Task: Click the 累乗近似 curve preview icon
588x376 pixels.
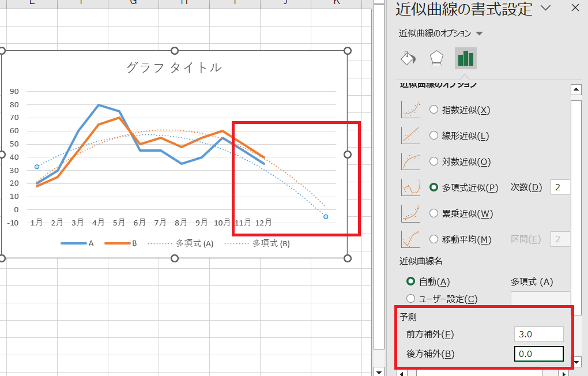Action: pyautogui.click(x=410, y=213)
